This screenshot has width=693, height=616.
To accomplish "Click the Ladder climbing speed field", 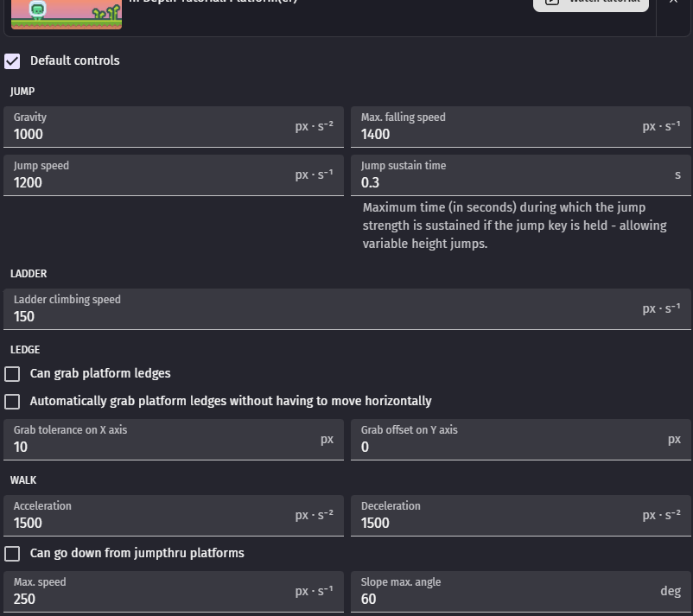I will [320, 316].
